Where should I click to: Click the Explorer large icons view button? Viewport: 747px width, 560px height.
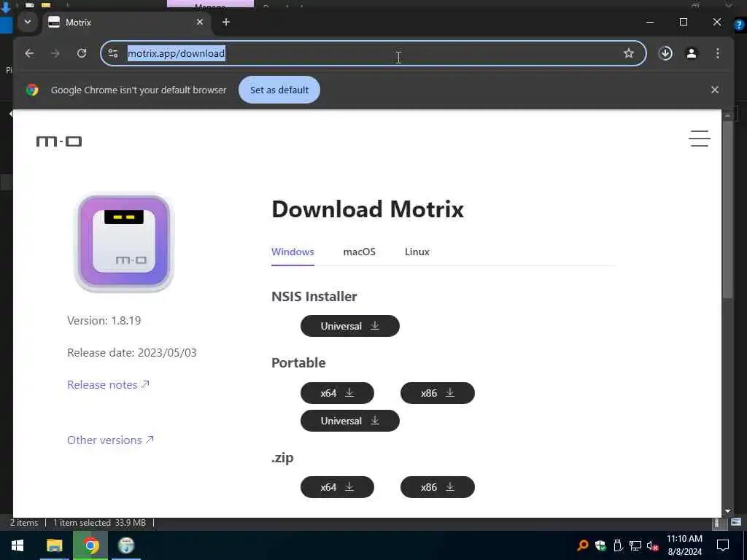736,522
